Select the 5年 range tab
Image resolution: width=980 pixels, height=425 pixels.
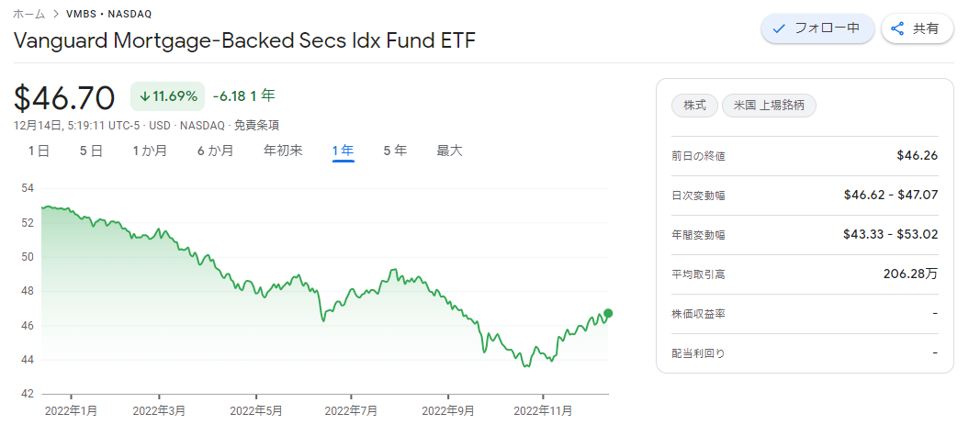(x=395, y=151)
